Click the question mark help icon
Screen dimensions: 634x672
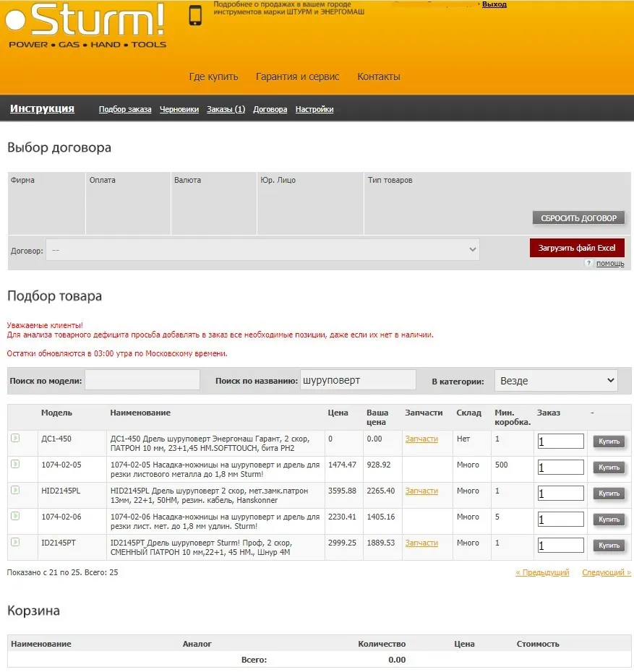point(588,263)
